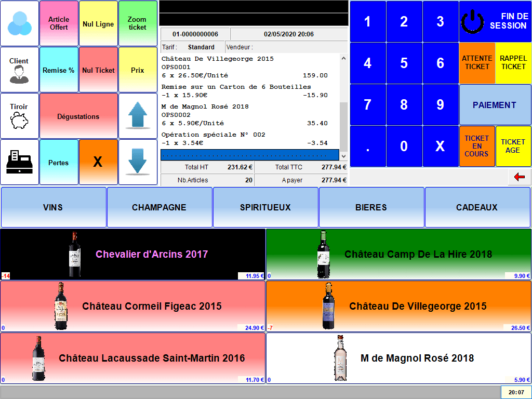Select ticket line 'Remise sur un Carton de 6 Bouteilles'
The image size is (532, 399).
coord(250,91)
